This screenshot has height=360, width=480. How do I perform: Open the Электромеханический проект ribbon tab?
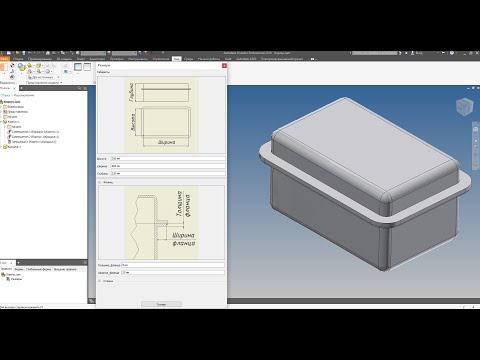click(282, 59)
